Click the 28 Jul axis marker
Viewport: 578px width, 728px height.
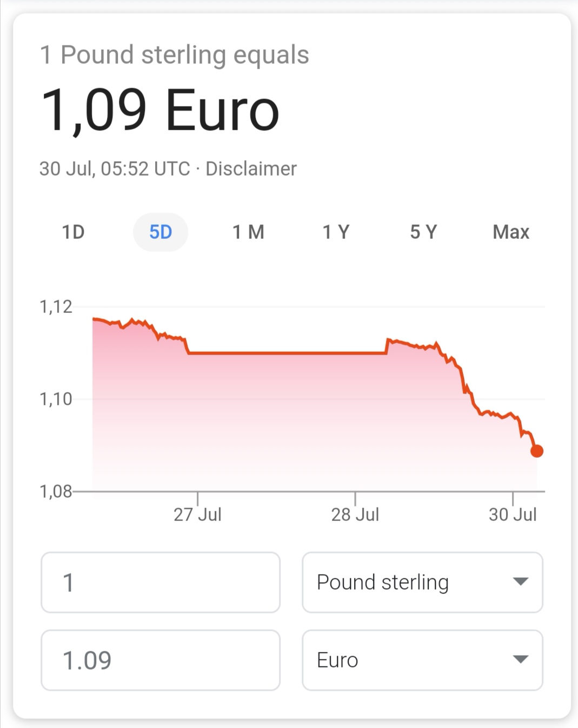(x=355, y=514)
